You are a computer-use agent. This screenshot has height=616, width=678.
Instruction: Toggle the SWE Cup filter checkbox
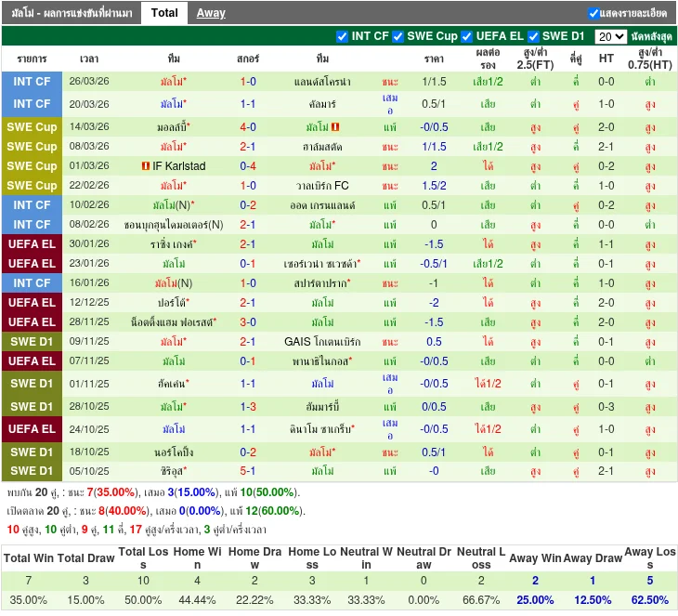pos(399,36)
